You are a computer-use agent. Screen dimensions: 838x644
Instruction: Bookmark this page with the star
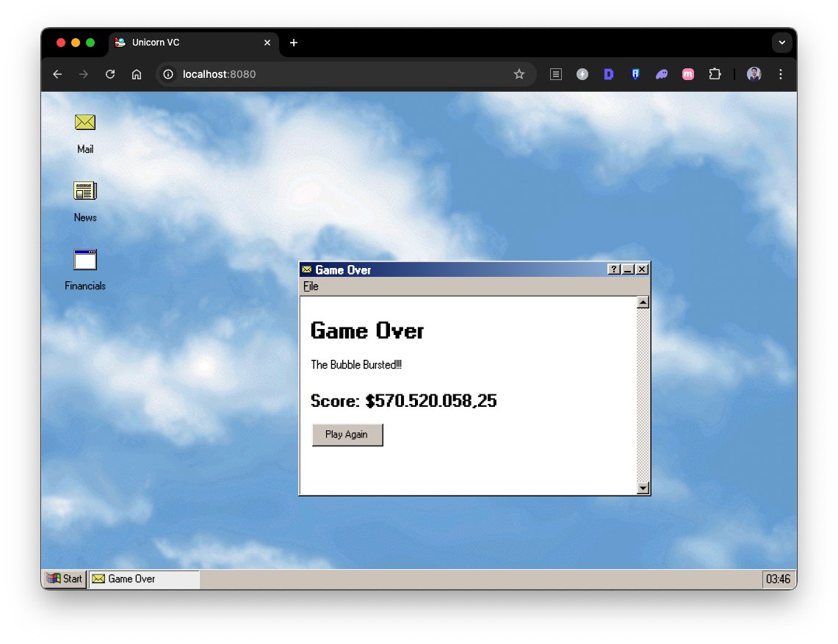[x=519, y=74]
